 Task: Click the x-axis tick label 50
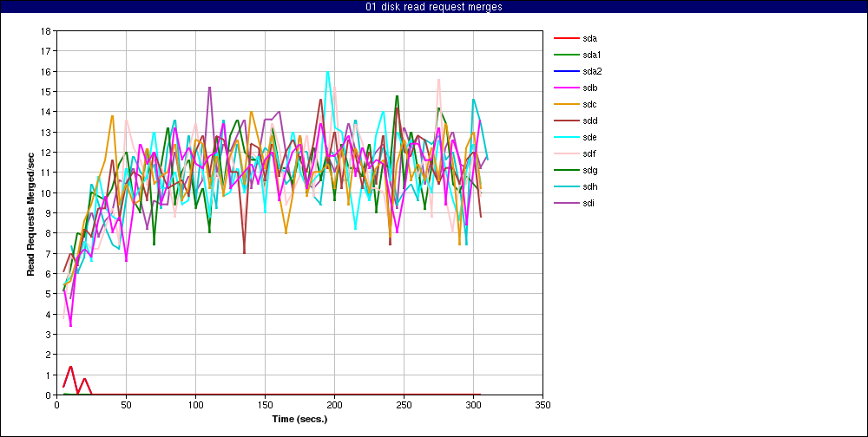pyautogui.click(x=126, y=406)
